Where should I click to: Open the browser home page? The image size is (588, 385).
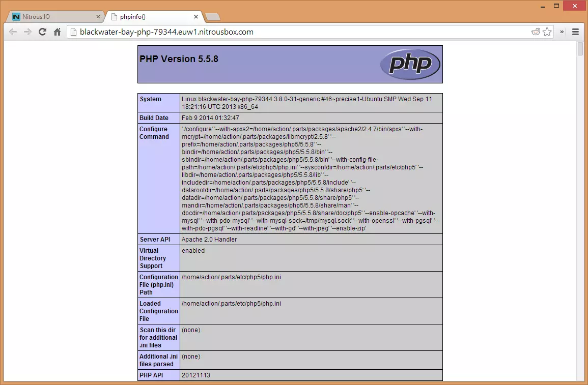pos(57,32)
